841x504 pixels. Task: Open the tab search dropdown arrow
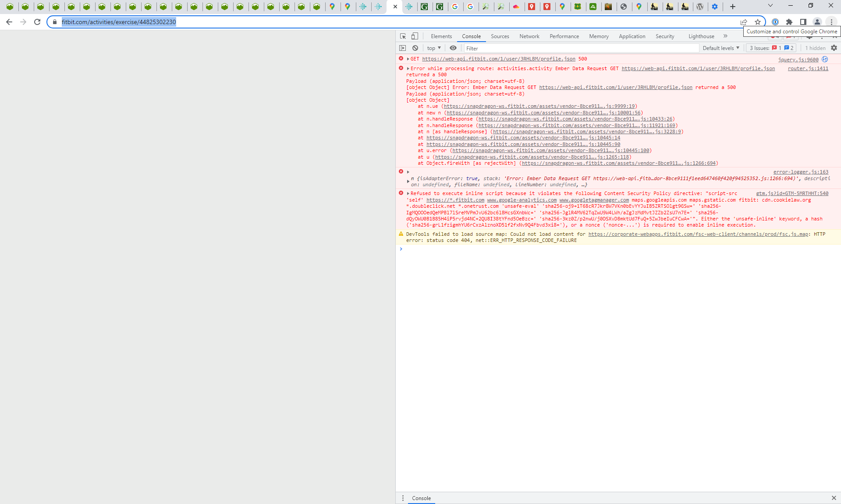click(770, 6)
